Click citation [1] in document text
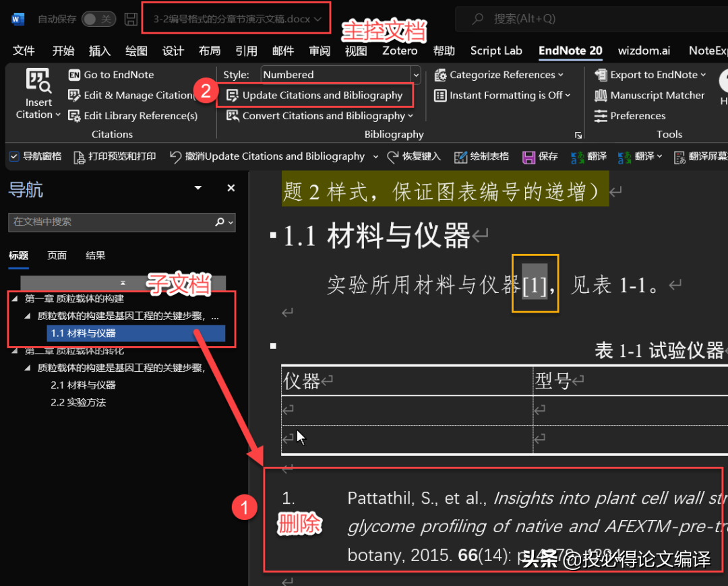Screen dimensions: 728x586 coord(535,285)
